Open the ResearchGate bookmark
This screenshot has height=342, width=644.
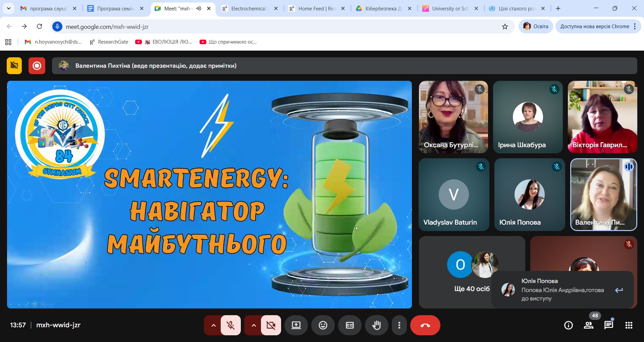pyautogui.click(x=109, y=42)
